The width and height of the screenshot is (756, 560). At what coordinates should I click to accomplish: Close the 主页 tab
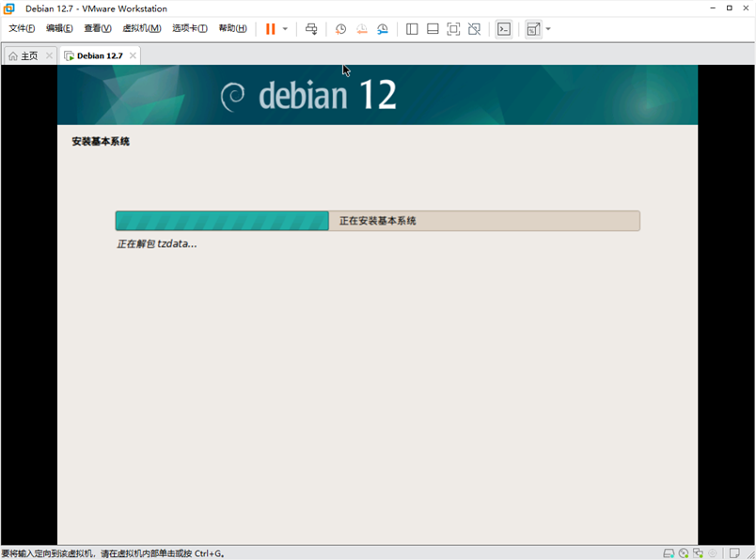[49, 55]
